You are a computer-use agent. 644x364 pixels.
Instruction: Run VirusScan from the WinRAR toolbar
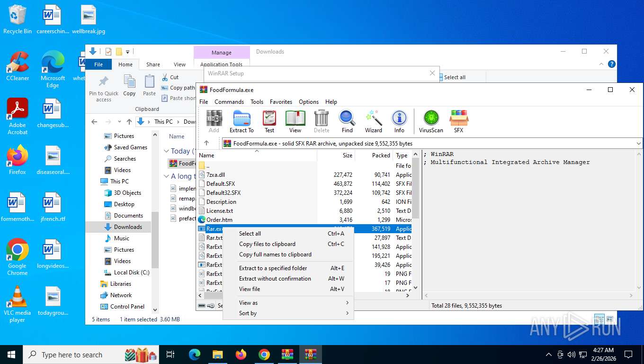pos(431,121)
